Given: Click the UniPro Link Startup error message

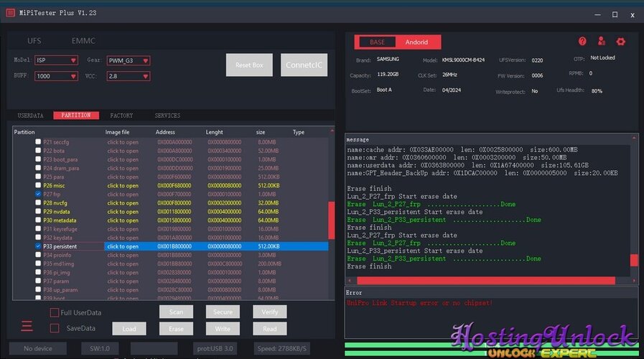Looking at the screenshot, I should pos(419,303).
